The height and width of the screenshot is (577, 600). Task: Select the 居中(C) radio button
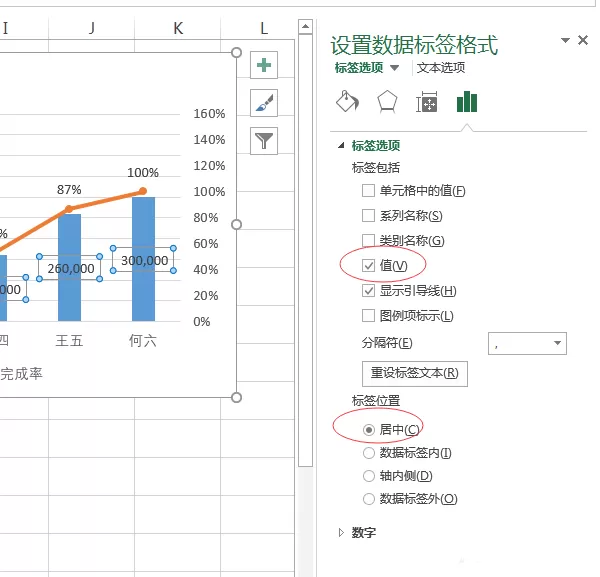pos(368,430)
